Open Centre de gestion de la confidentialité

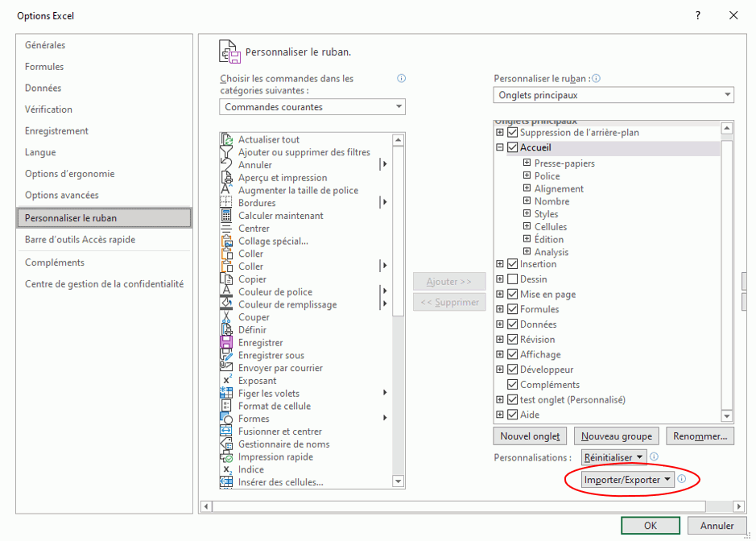coord(104,284)
